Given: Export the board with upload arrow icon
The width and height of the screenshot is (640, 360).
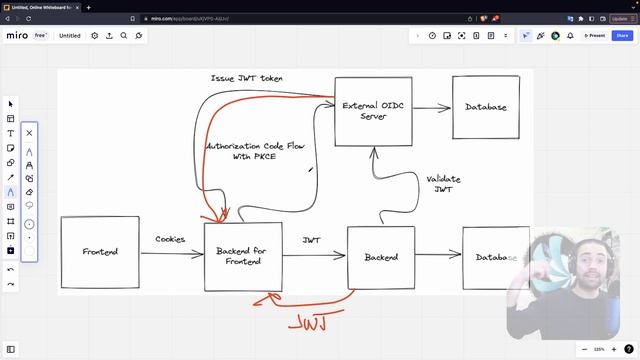Looking at the screenshot, I should [109, 36].
